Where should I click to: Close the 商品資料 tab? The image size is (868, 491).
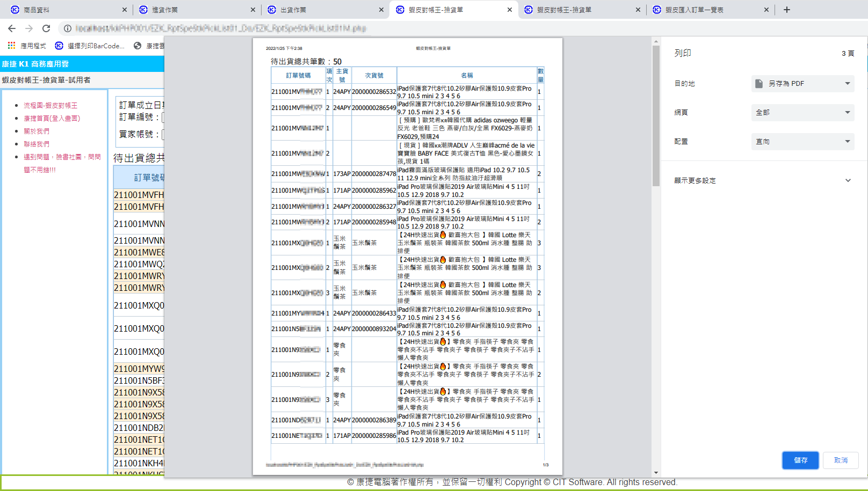click(125, 10)
